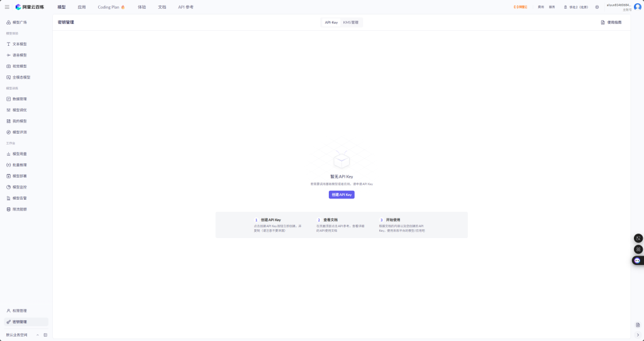
Task: Open 数据管理 in the sidebar
Action: pyautogui.click(x=19, y=99)
